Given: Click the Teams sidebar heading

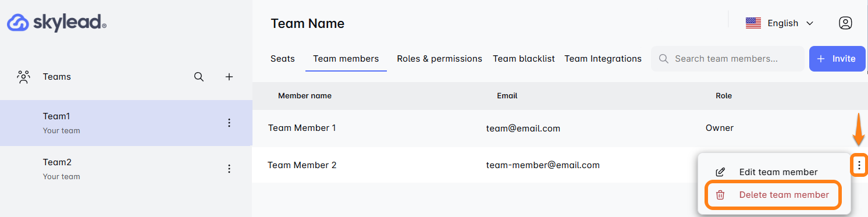Looking at the screenshot, I should pyautogui.click(x=57, y=77).
